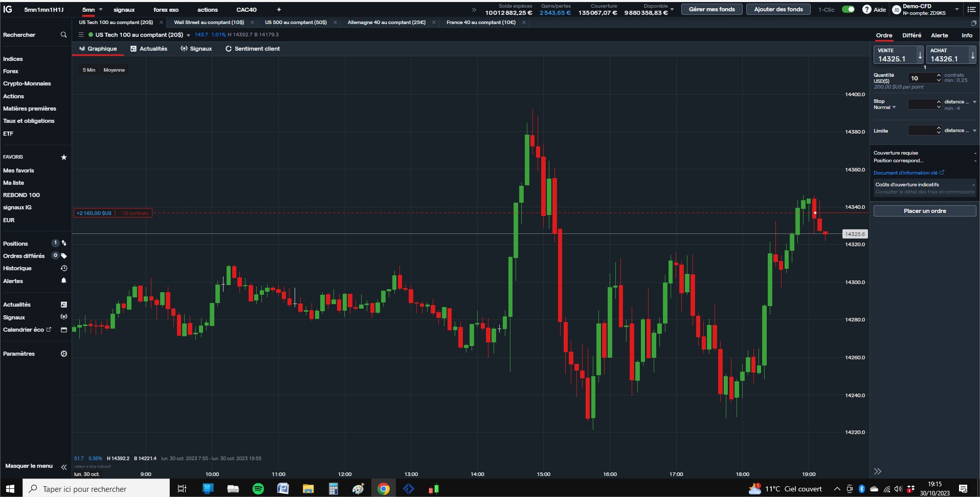The width and height of the screenshot is (980, 497).
Task: Click the Limite price input field
Action: 922,131
